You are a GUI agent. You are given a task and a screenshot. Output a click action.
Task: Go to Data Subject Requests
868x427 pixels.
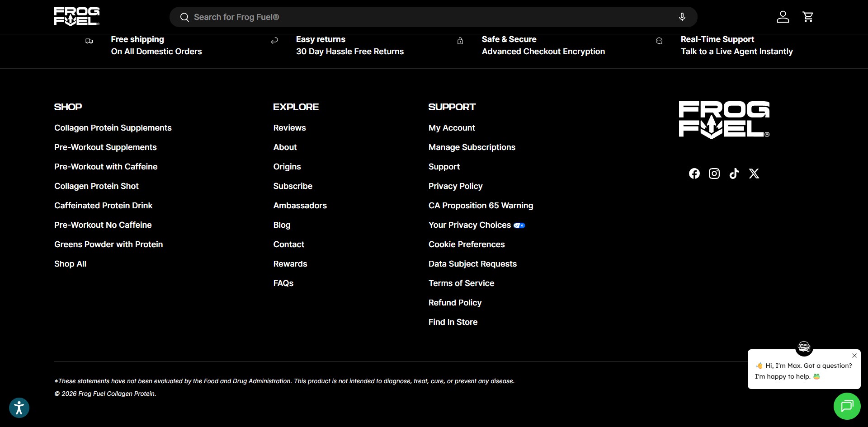(472, 264)
